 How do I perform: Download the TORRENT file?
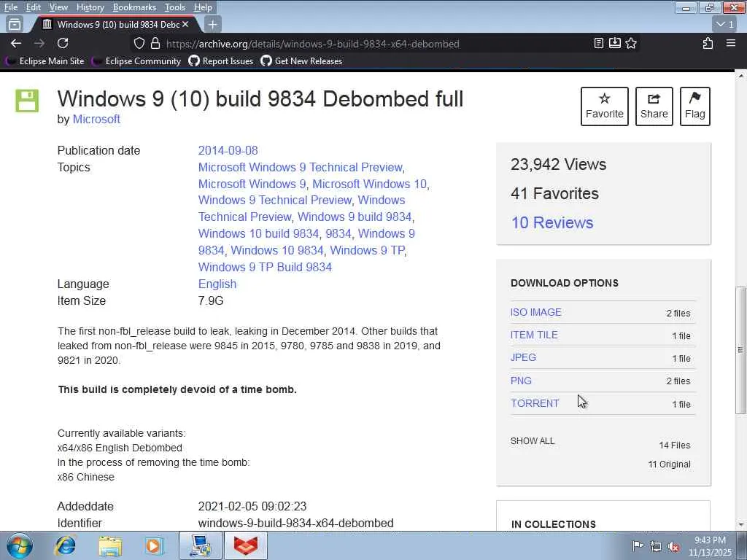[535, 403]
